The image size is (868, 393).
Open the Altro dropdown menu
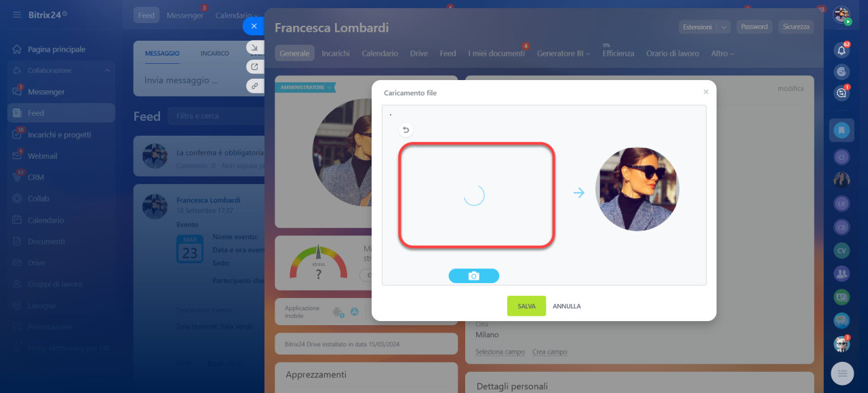(722, 54)
